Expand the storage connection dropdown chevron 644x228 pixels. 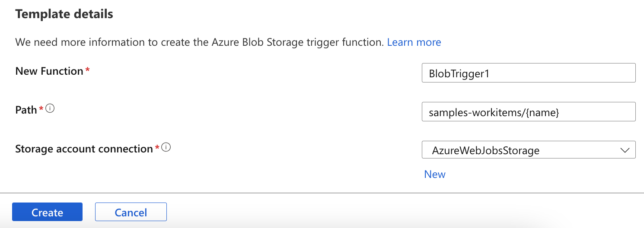625,150
